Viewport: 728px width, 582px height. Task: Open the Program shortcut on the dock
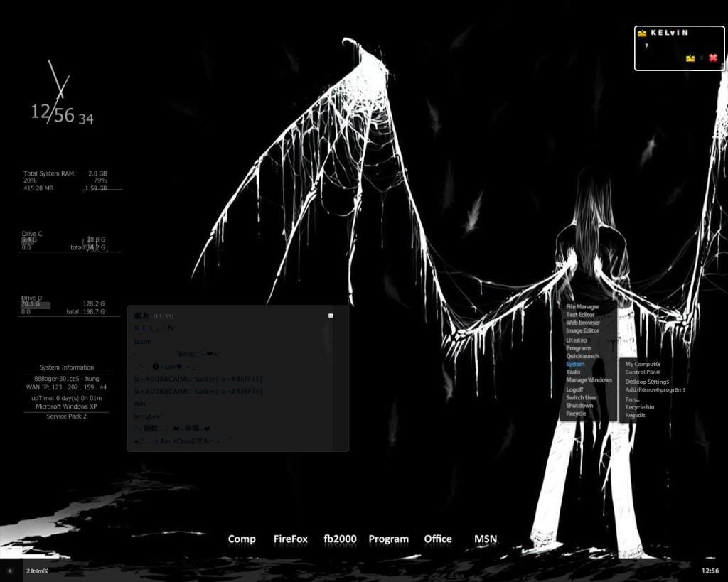389,539
